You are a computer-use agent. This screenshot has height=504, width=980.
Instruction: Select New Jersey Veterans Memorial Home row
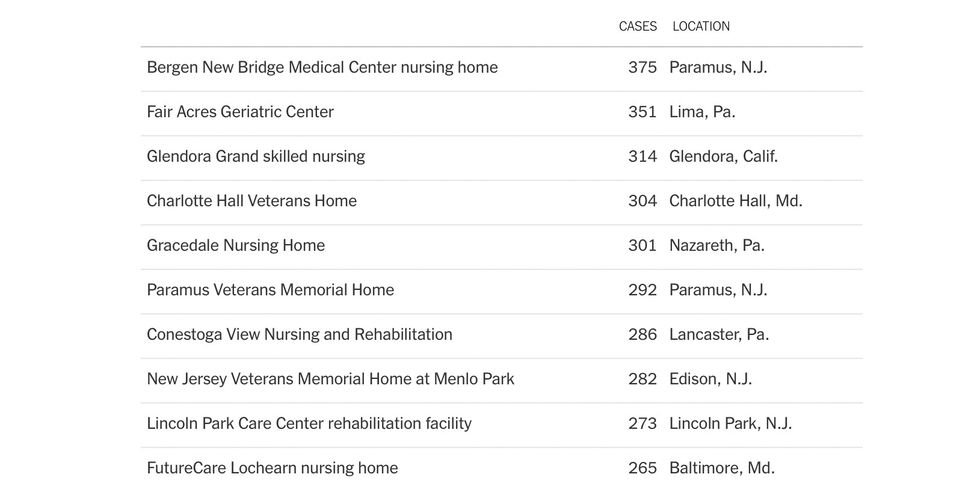point(502,380)
